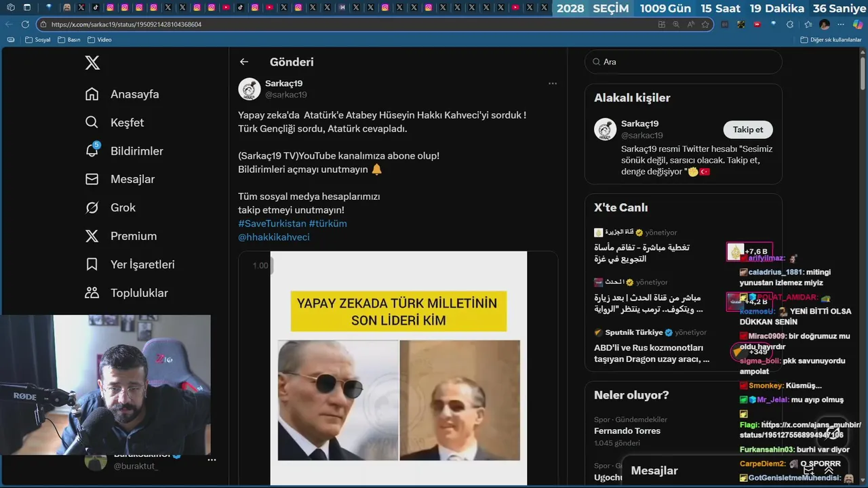Expand the Mesajlar drawer chevron
Screen dimensions: 868x488
coord(829,470)
